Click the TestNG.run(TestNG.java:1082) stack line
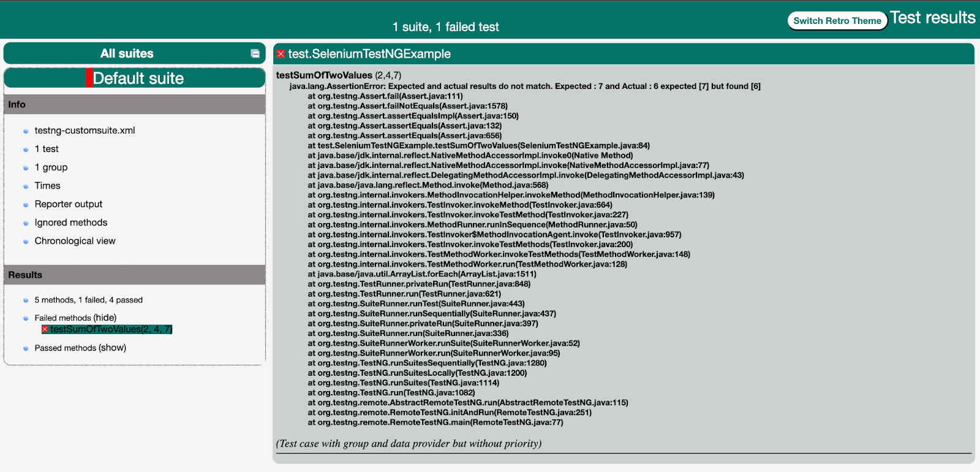This screenshot has height=472, width=980. 391,393
